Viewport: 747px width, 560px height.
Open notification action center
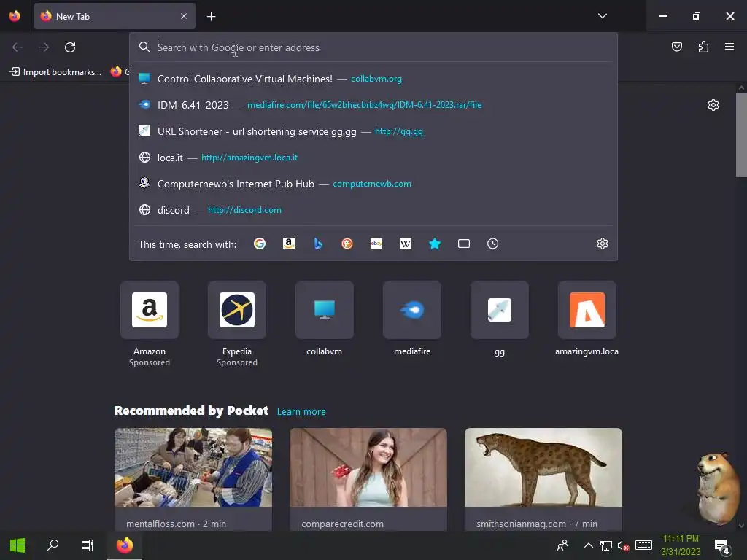pos(721,547)
